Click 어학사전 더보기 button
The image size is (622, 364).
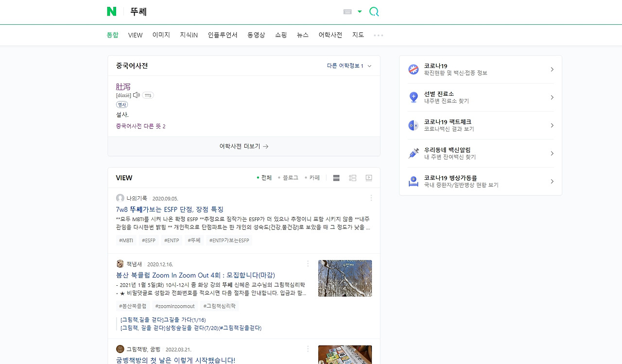[244, 146]
